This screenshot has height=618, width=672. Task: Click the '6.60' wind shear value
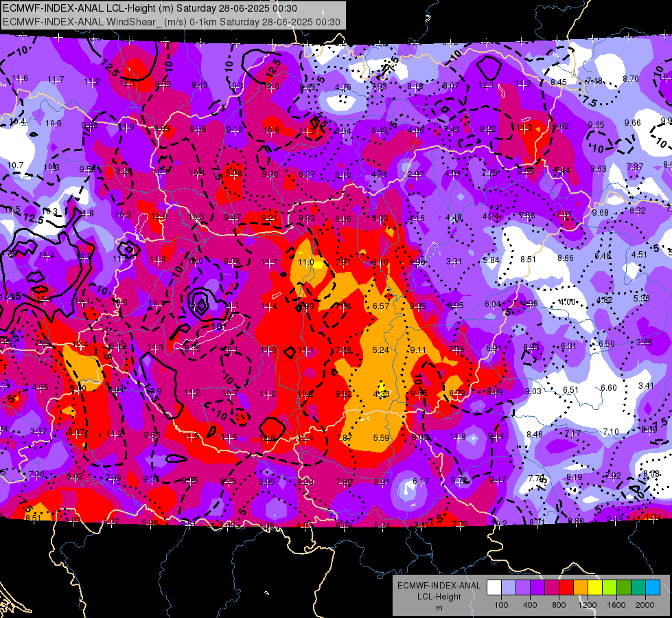[609, 388]
